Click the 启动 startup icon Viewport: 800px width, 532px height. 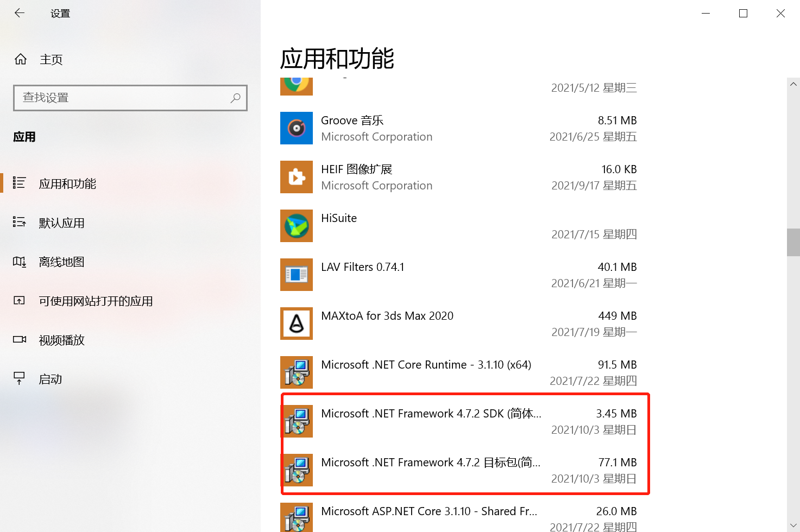tap(20, 378)
